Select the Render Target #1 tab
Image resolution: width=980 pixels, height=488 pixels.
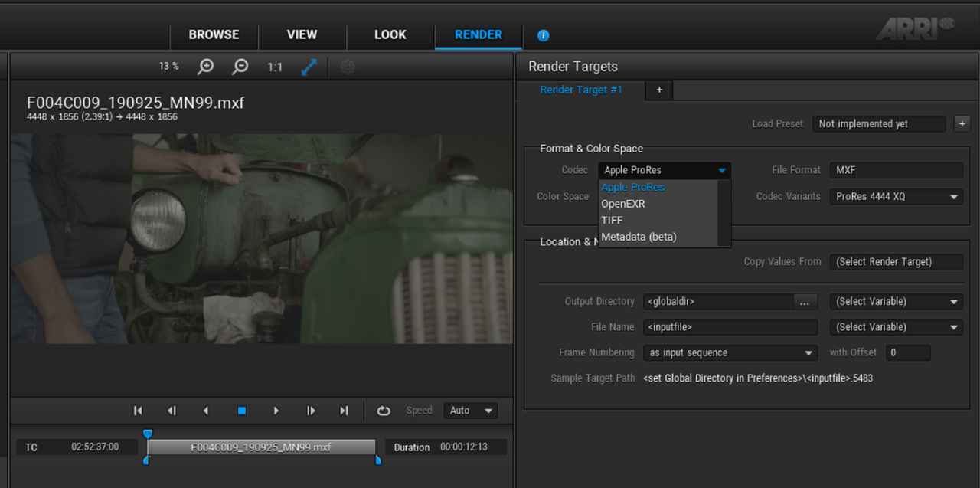[x=581, y=90]
